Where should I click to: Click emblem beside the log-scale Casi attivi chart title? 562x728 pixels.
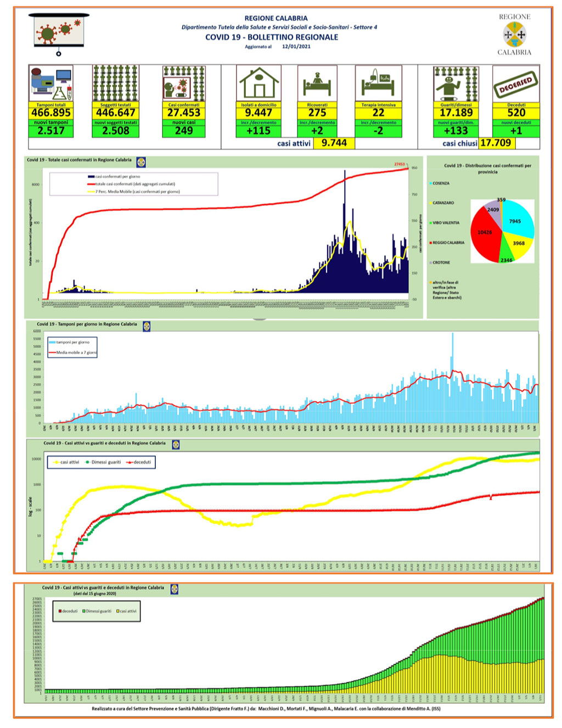[x=176, y=445]
